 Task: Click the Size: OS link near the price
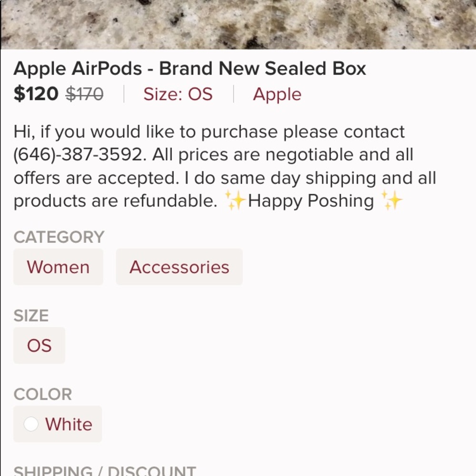(178, 94)
